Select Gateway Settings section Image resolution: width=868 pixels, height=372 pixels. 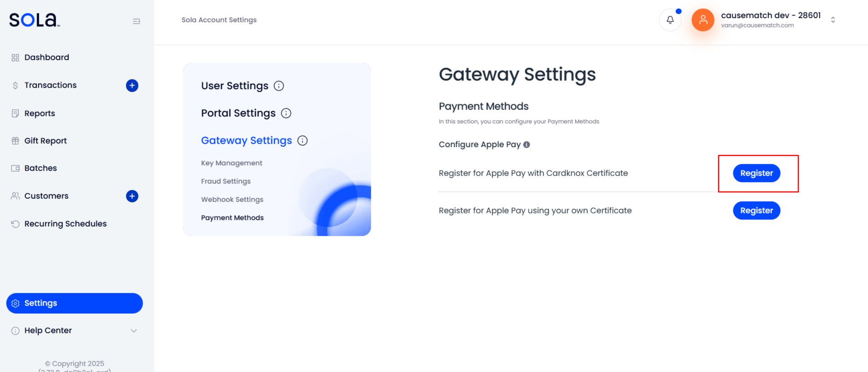246,140
